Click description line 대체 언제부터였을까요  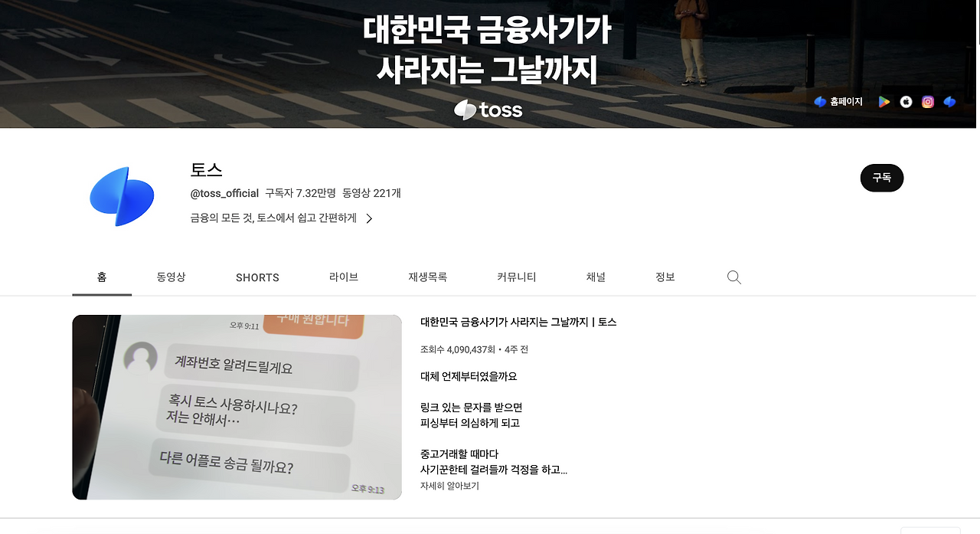click(x=469, y=376)
